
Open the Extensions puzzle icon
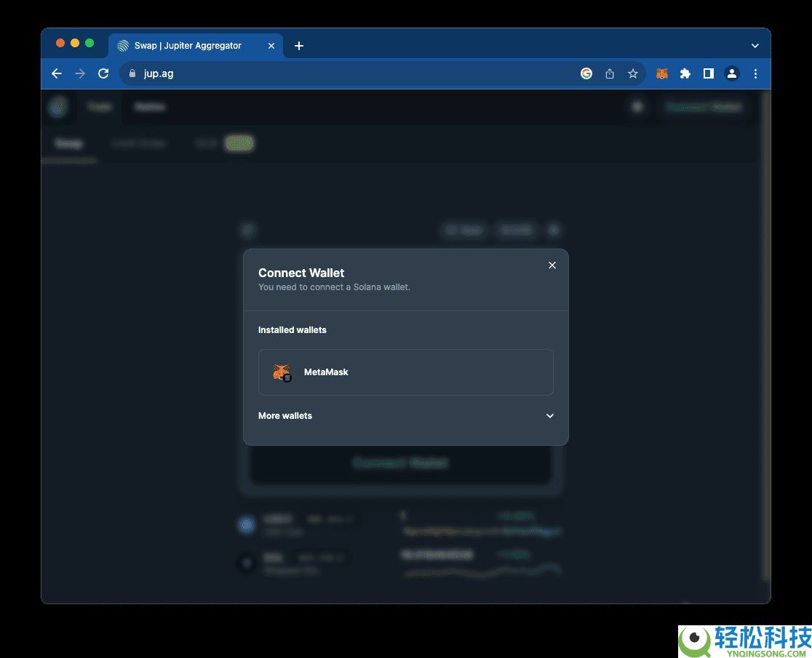pos(685,73)
